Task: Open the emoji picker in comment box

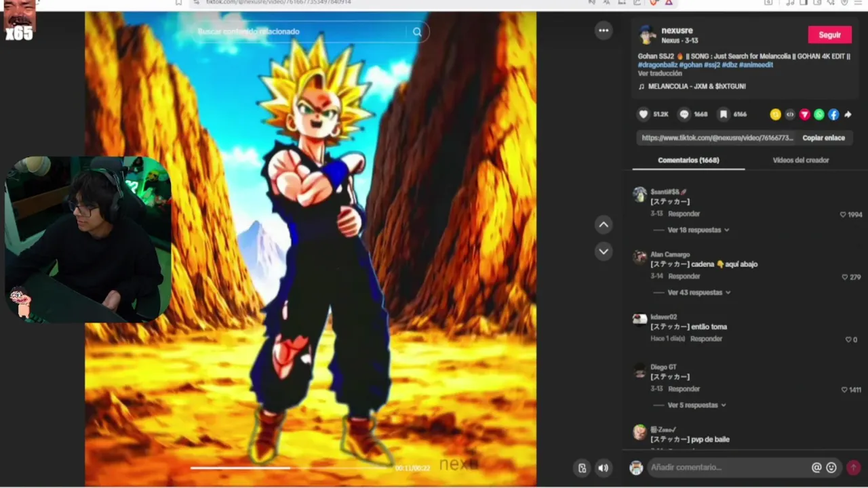Action: [831, 467]
